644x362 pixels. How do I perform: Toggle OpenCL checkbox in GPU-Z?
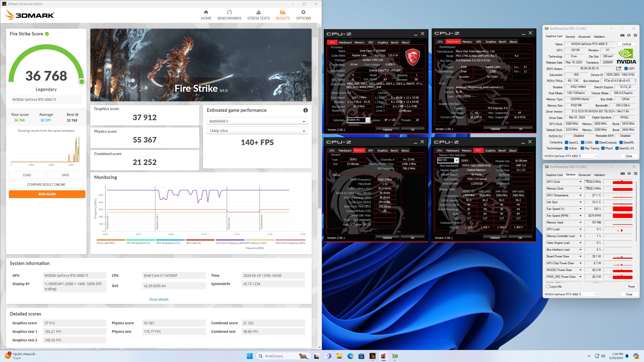566,142
